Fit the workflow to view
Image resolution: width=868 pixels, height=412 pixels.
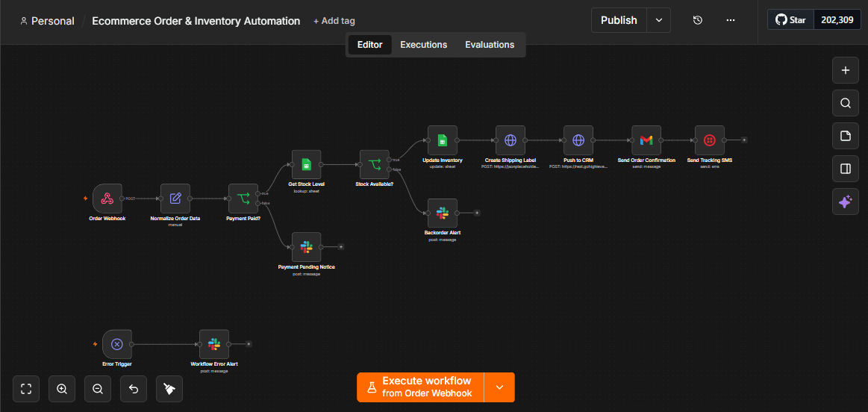pos(26,389)
